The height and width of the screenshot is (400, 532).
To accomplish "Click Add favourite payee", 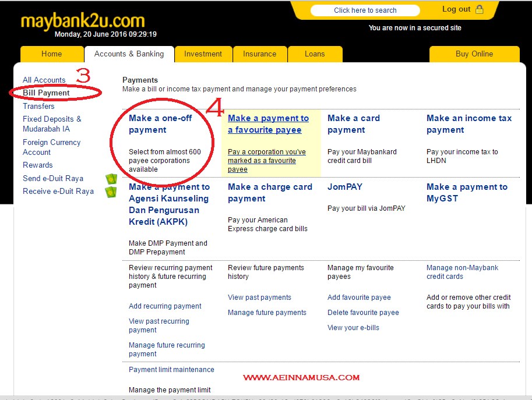I will click(359, 298).
